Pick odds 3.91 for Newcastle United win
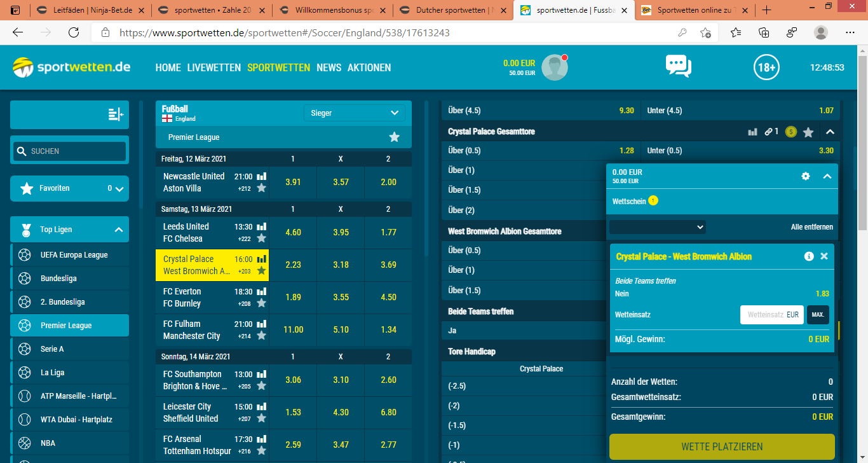This screenshot has width=868, height=463. click(293, 182)
